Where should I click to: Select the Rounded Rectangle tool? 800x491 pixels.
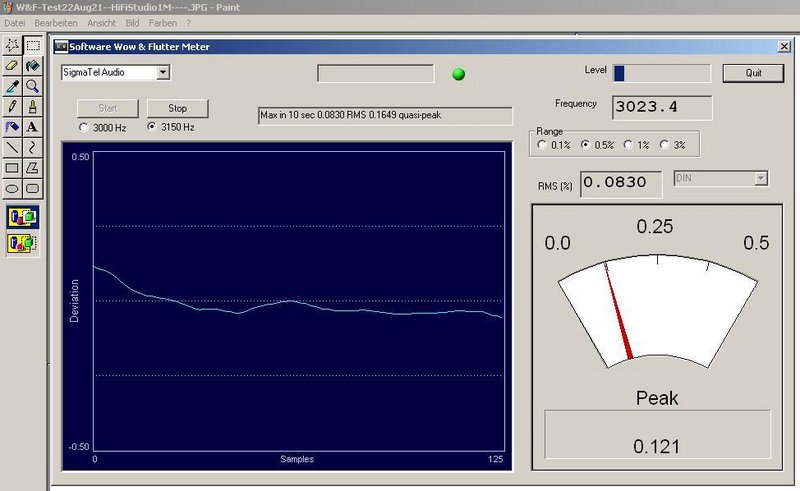pos(33,188)
